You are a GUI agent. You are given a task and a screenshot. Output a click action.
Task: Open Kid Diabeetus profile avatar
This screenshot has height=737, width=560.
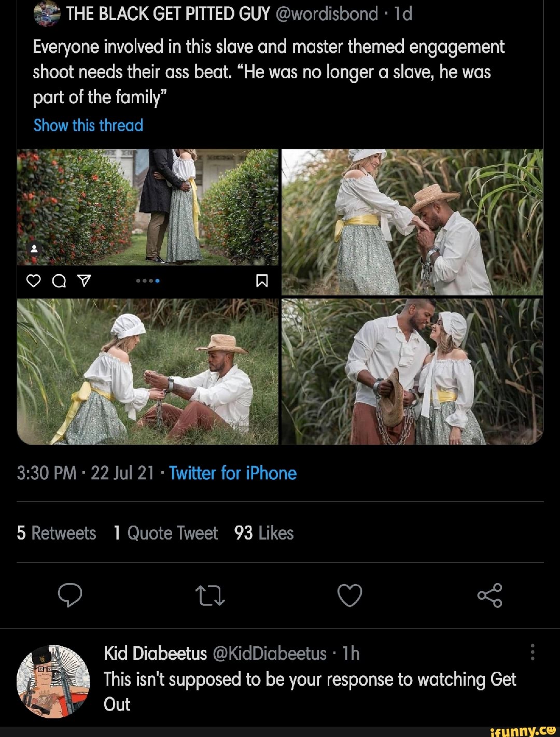[x=53, y=682]
